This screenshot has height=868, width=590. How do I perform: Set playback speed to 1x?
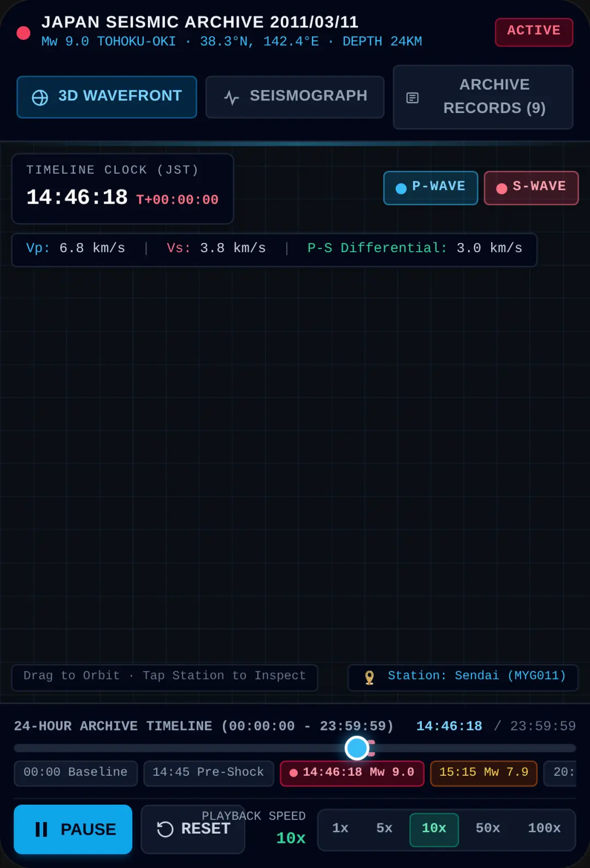point(340,828)
